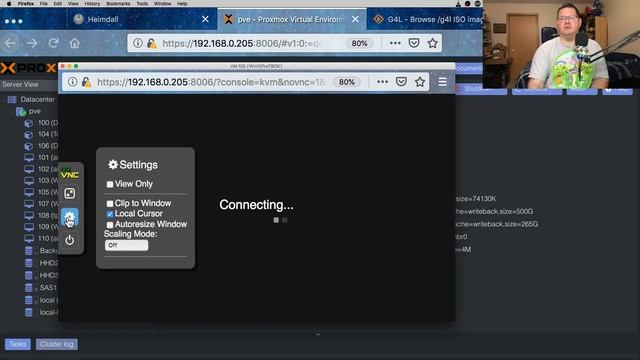Open the Cluster log tab
This screenshot has height=360, width=640.
coord(57,344)
